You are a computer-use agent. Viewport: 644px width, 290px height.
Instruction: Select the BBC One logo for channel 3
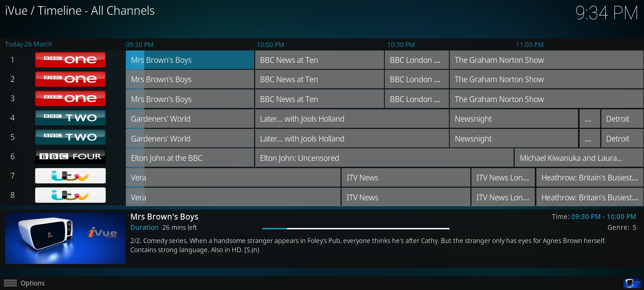(70, 98)
